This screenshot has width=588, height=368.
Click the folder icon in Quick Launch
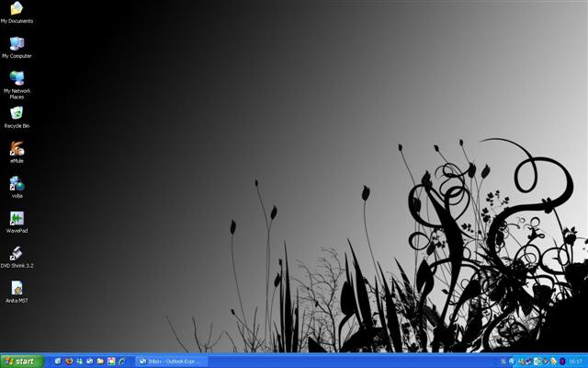tap(100, 362)
